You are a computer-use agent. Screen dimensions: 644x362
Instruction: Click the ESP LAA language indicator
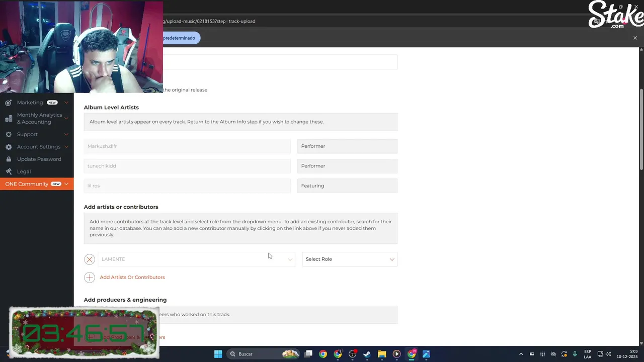588,354
